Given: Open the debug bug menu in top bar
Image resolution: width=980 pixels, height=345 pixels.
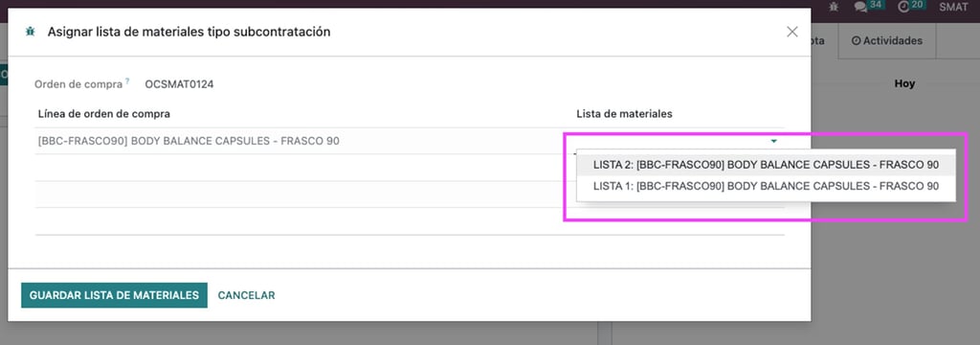Looking at the screenshot, I should coord(834,7).
